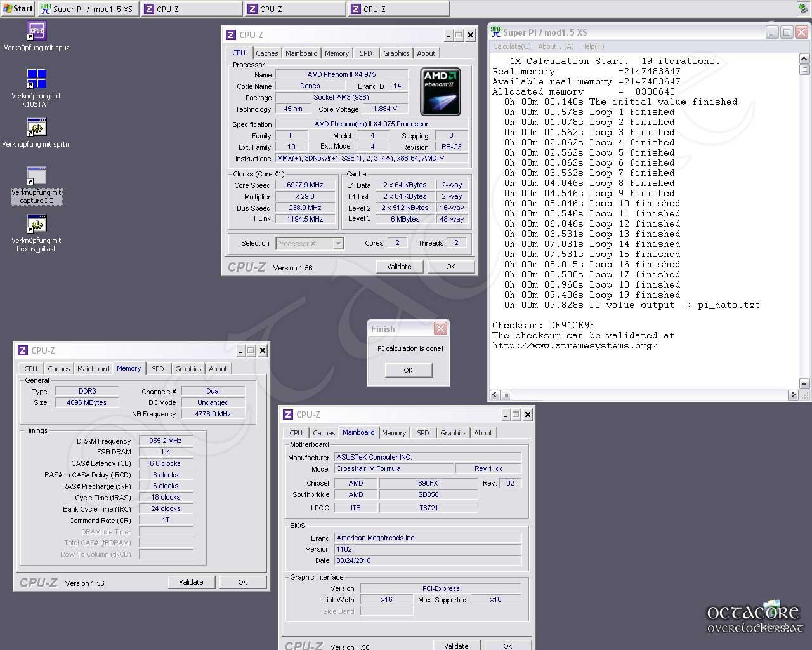
Task: Switch to CPU tab in the Memory window
Action: click(x=30, y=369)
